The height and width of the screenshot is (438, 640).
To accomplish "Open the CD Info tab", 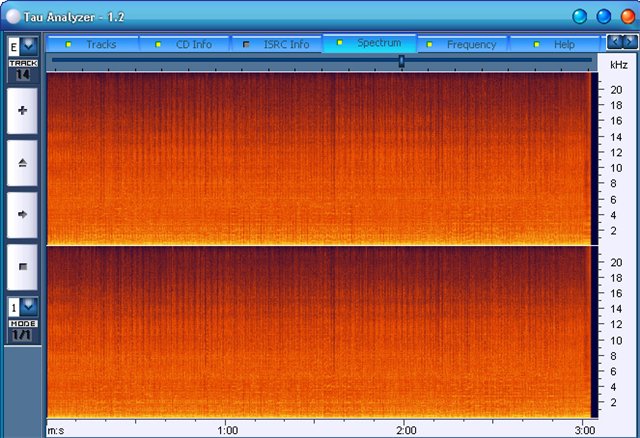I will coord(188,45).
